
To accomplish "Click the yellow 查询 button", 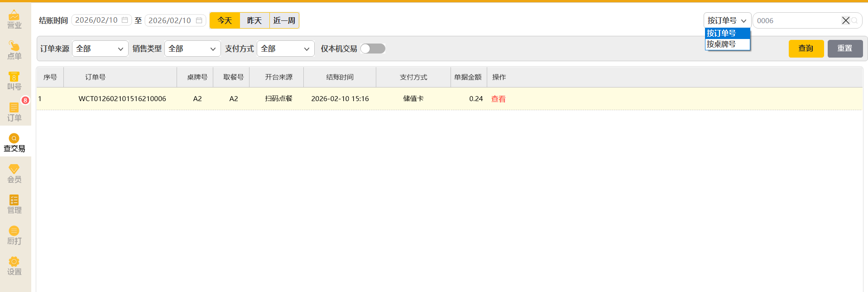I will click(x=806, y=49).
